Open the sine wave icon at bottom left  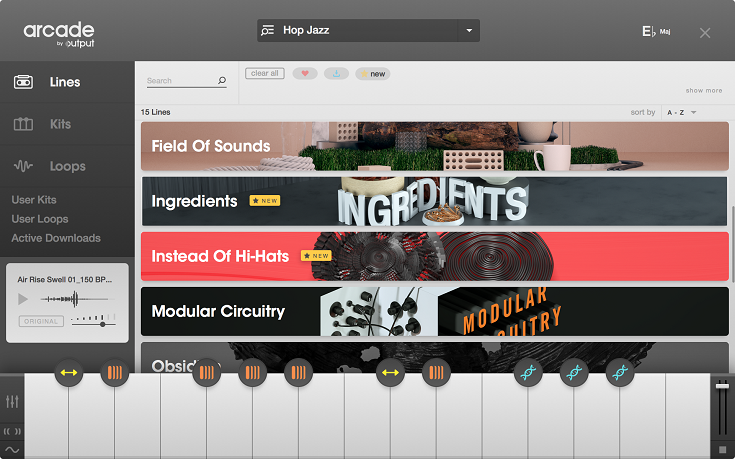[x=12, y=450]
